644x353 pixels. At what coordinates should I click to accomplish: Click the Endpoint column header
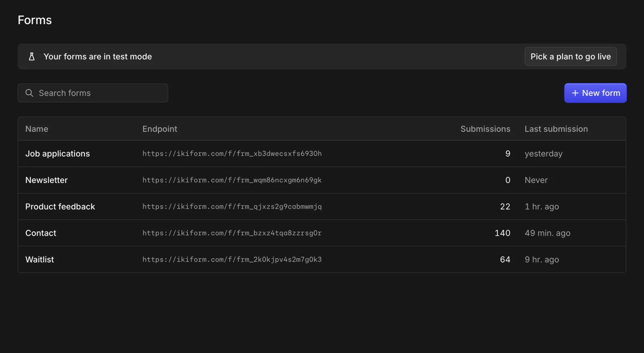pos(160,129)
